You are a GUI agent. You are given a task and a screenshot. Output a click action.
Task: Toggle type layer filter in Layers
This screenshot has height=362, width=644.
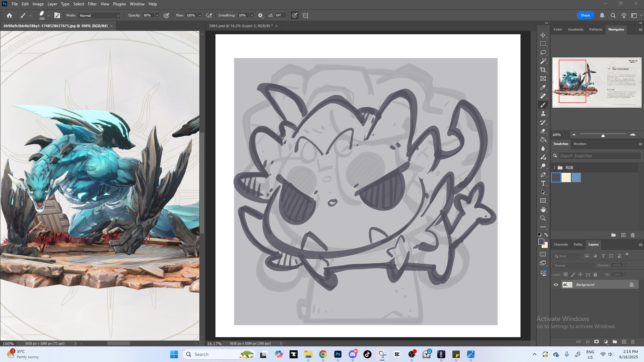click(603, 256)
